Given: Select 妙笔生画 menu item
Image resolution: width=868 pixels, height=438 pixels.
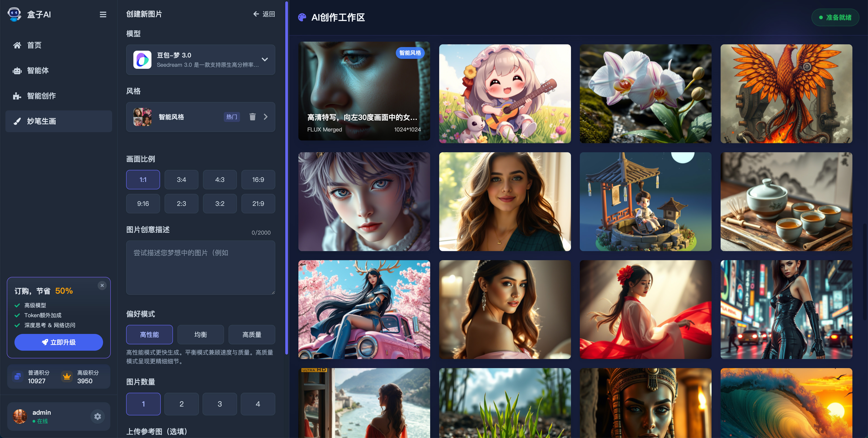Looking at the screenshot, I should click(59, 121).
